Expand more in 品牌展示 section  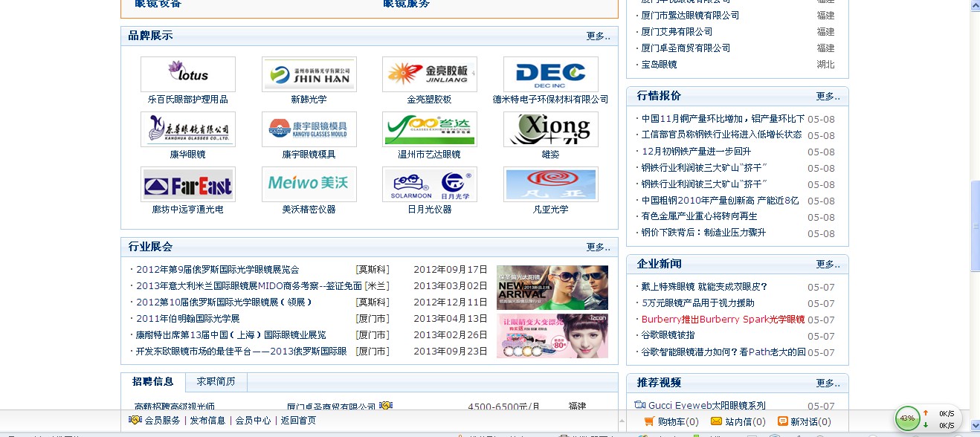tap(598, 36)
